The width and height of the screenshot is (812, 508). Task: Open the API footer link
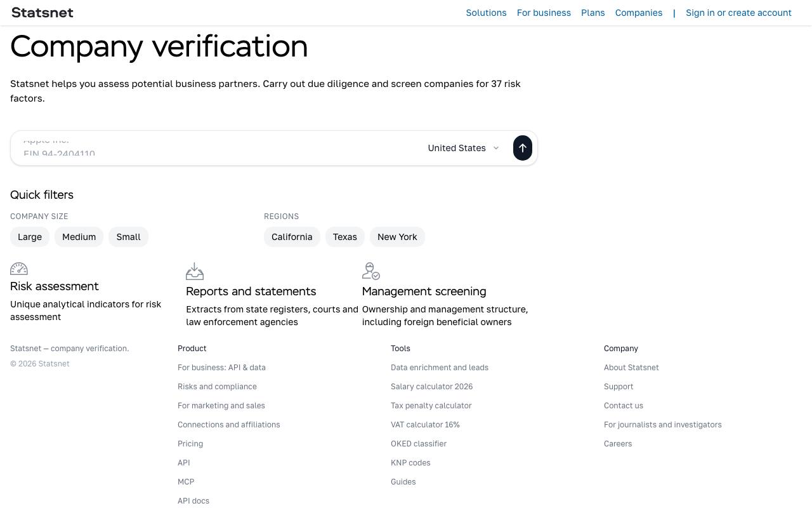(184, 463)
